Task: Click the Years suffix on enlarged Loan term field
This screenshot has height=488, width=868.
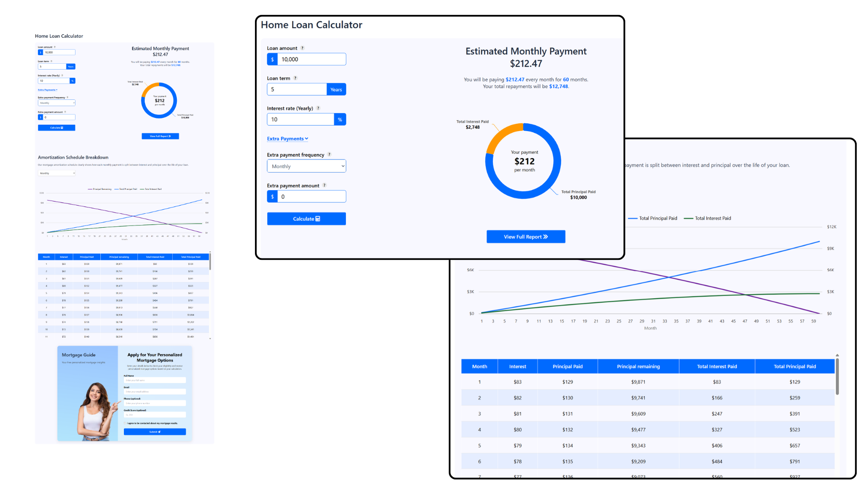Action: click(x=336, y=89)
